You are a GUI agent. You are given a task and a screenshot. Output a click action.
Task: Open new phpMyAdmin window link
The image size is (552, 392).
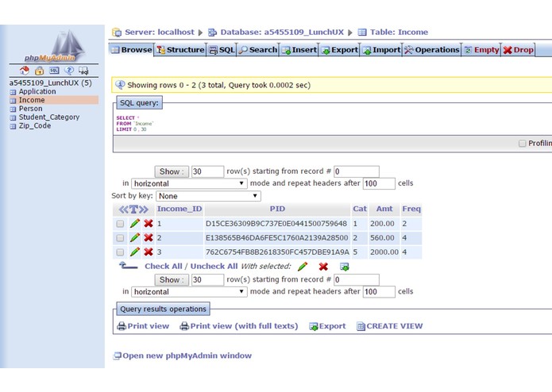(x=183, y=355)
